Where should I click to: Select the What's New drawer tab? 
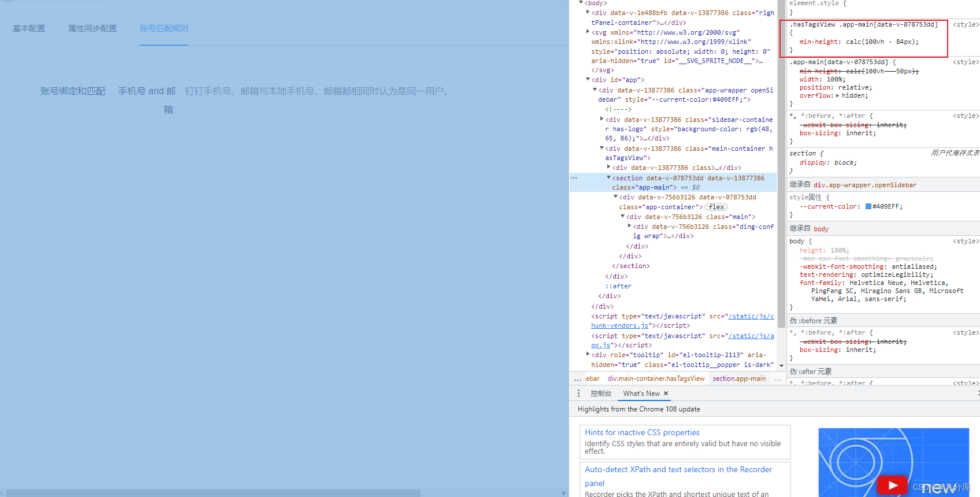pos(641,394)
